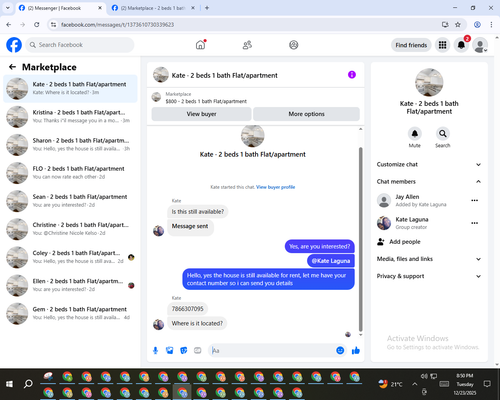
Task: Open the Gem conversation
Action: 70,313
